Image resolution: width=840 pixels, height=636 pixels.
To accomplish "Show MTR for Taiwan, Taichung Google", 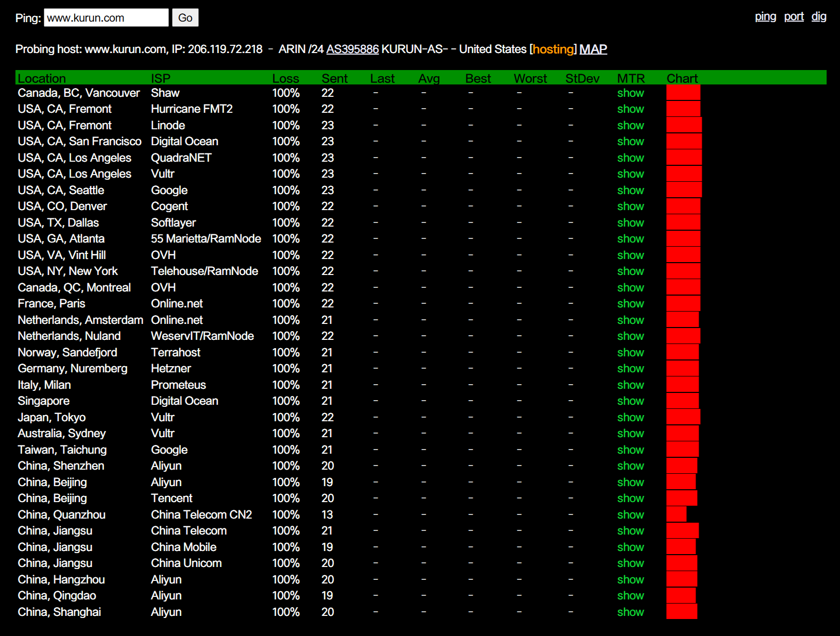I will point(630,450).
